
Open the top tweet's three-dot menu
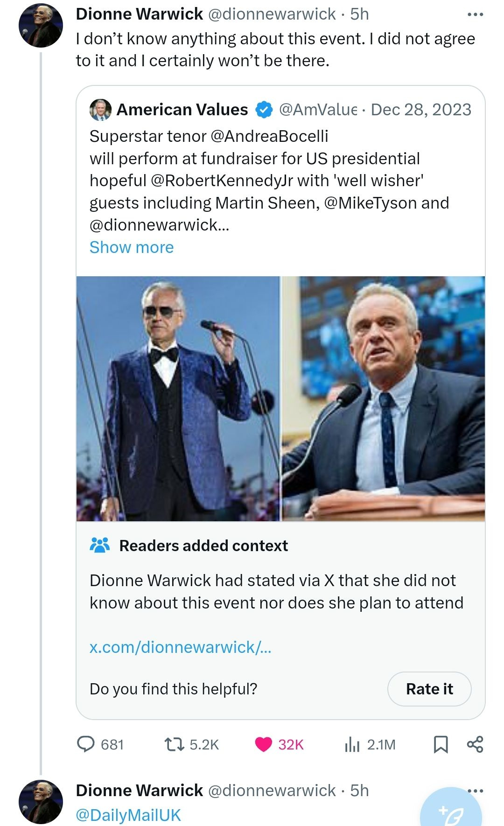pos(475,15)
